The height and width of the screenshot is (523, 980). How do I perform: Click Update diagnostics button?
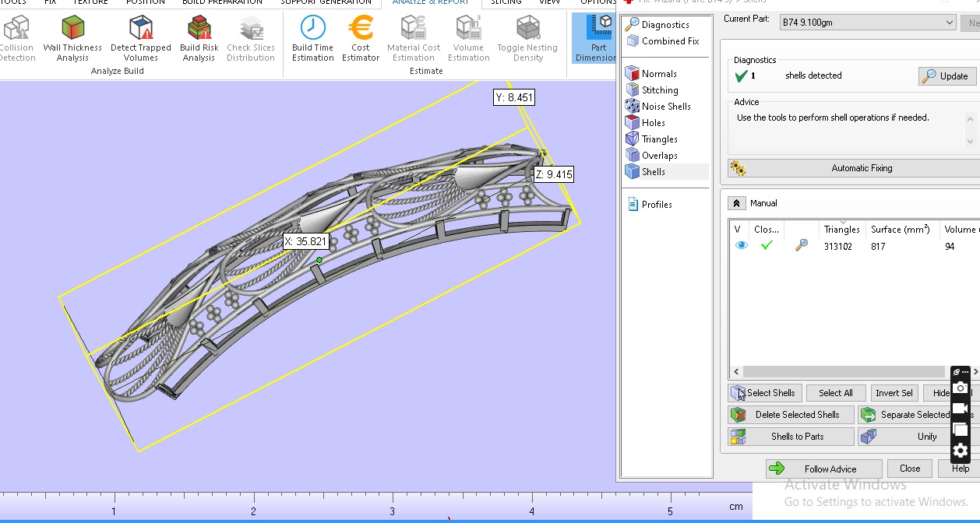tap(947, 76)
